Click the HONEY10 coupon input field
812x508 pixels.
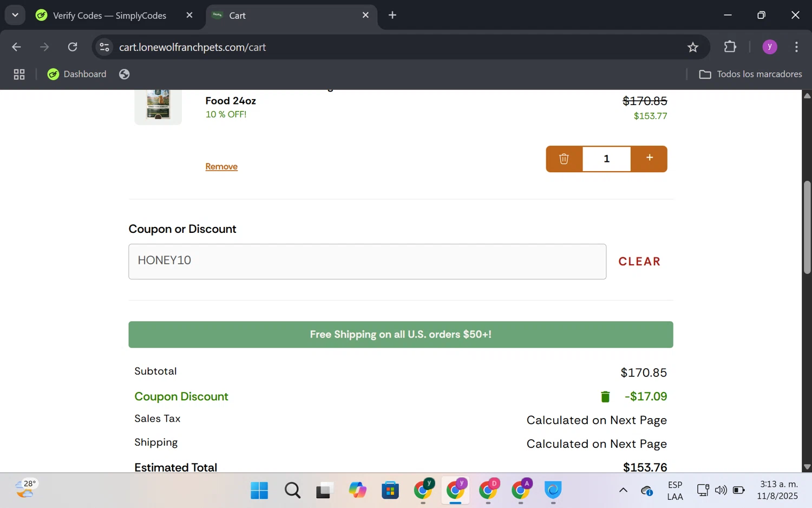tap(367, 262)
